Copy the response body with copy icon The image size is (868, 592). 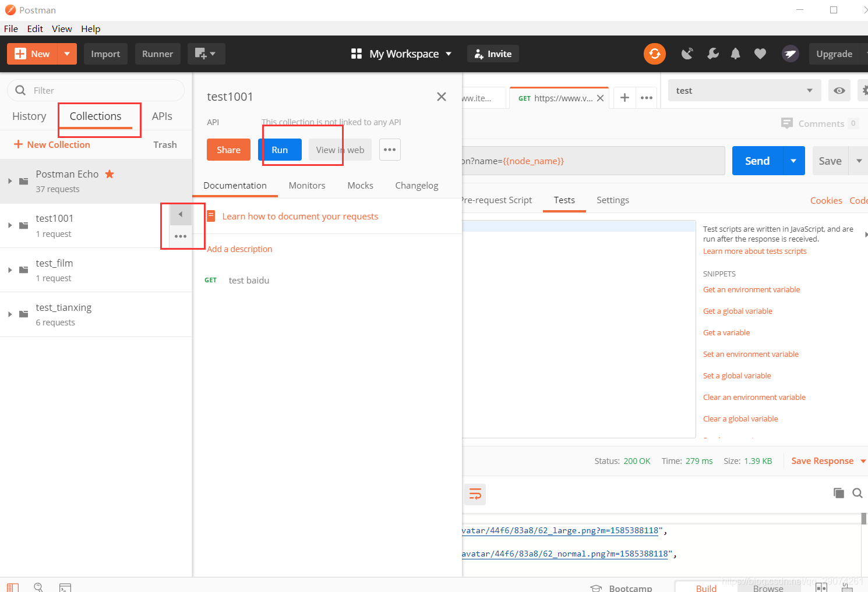pyautogui.click(x=839, y=493)
